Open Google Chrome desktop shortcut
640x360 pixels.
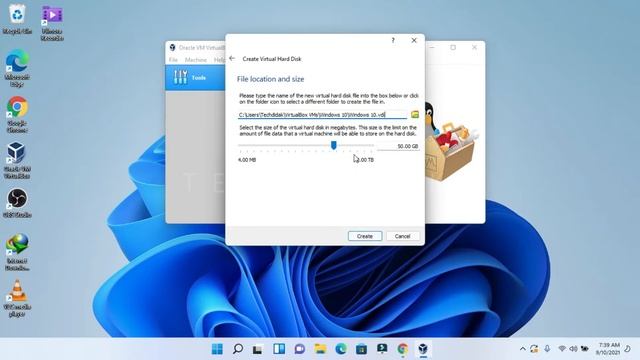click(17, 114)
